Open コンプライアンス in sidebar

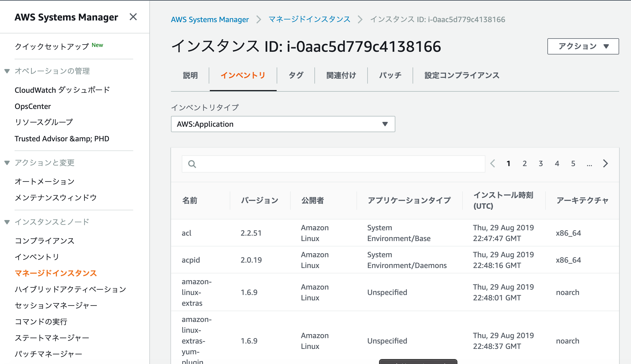coord(44,241)
